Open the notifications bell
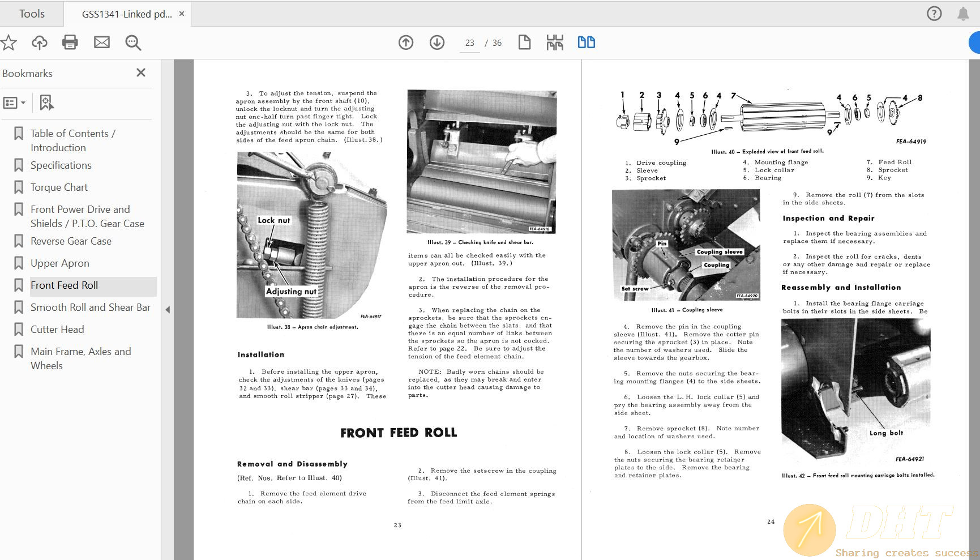Viewport: 980px width, 560px height. tap(963, 14)
